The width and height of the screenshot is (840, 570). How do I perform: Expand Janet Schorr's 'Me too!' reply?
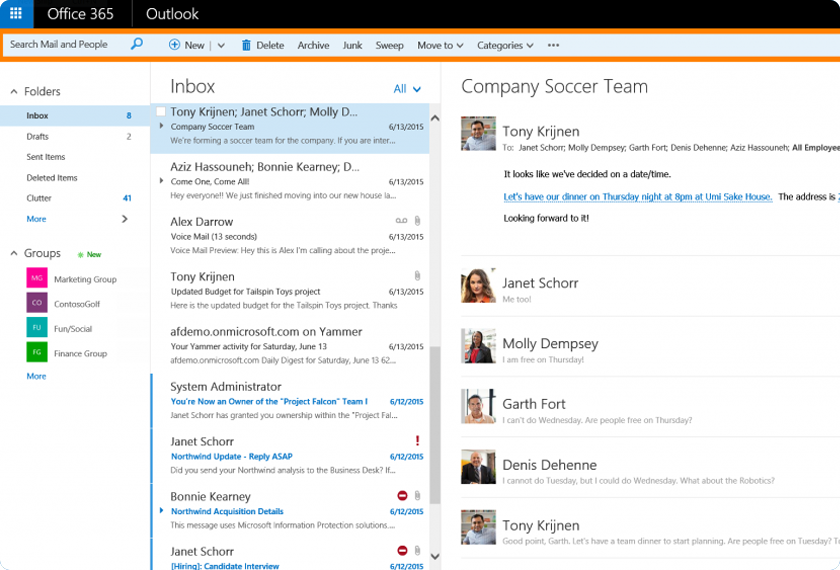(516, 299)
